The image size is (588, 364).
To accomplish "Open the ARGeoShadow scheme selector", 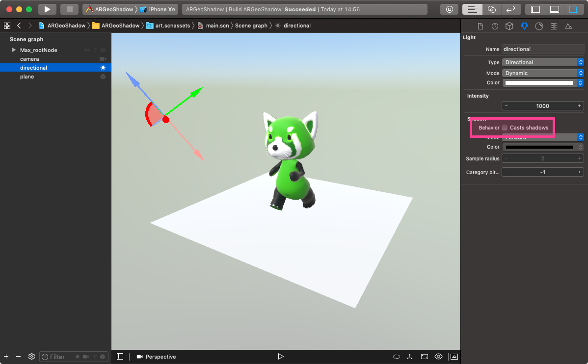I will pos(109,9).
